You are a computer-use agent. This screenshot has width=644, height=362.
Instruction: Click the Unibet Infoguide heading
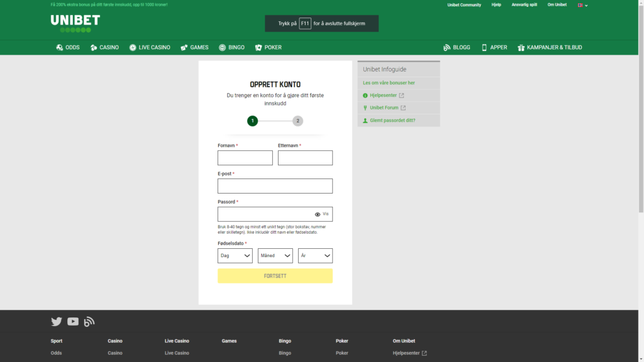[x=384, y=69]
